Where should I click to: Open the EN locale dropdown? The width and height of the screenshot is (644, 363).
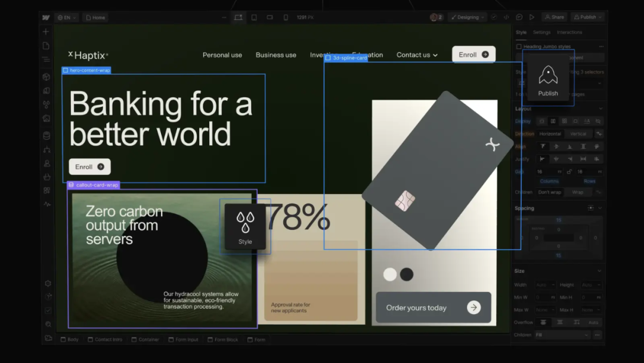click(x=66, y=17)
